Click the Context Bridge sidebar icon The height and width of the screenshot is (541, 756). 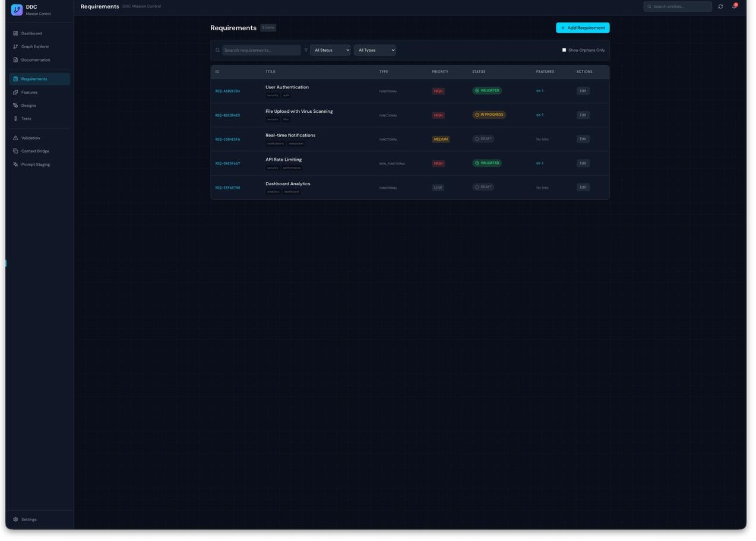(15, 151)
